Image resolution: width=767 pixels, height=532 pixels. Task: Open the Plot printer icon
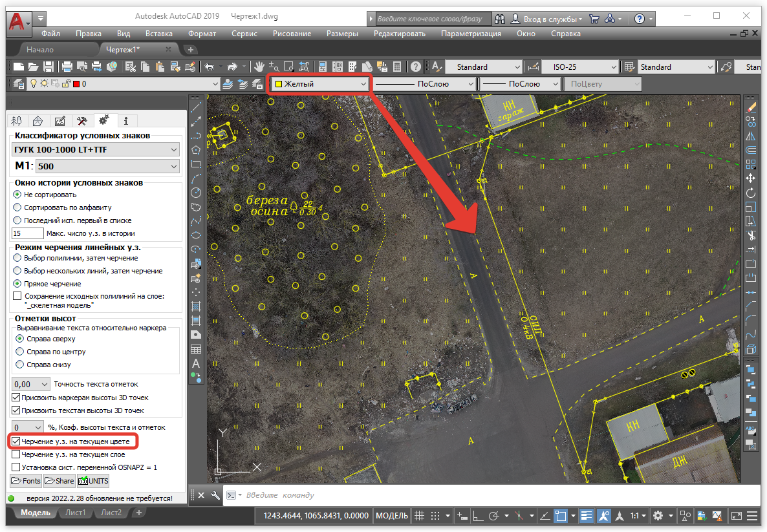[67, 67]
